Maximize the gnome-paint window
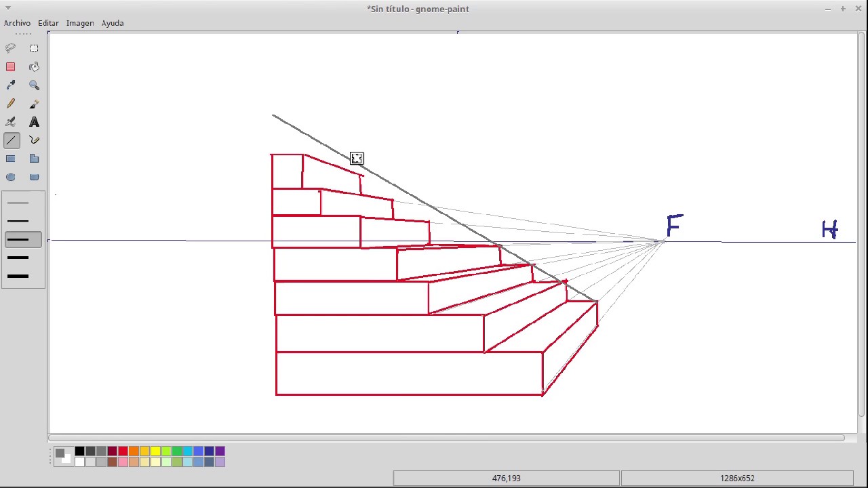Viewport: 868px width, 488px height. click(x=843, y=9)
